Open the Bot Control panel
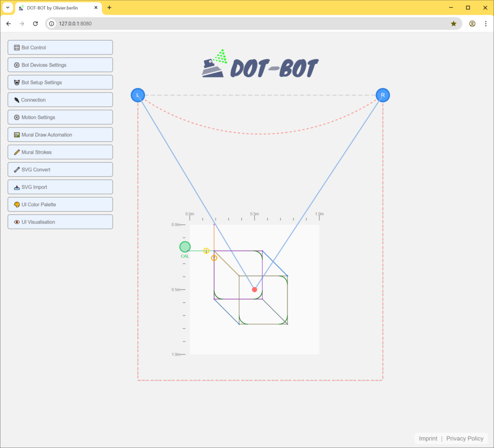The width and height of the screenshot is (494, 448). coord(60,47)
